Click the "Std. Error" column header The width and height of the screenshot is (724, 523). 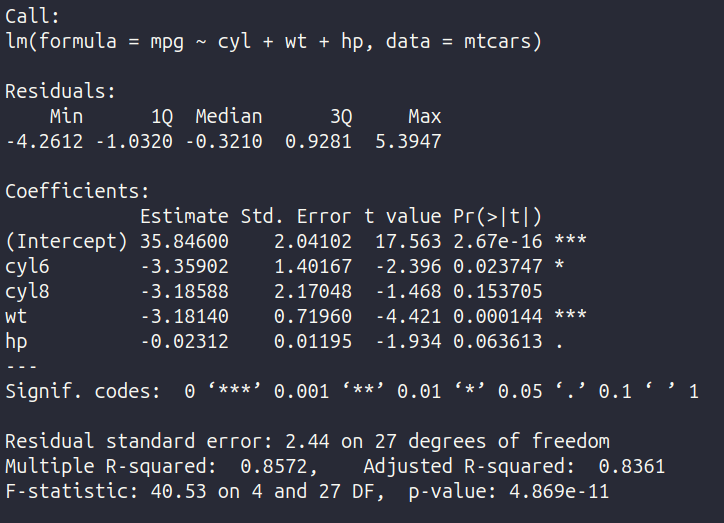click(296, 216)
